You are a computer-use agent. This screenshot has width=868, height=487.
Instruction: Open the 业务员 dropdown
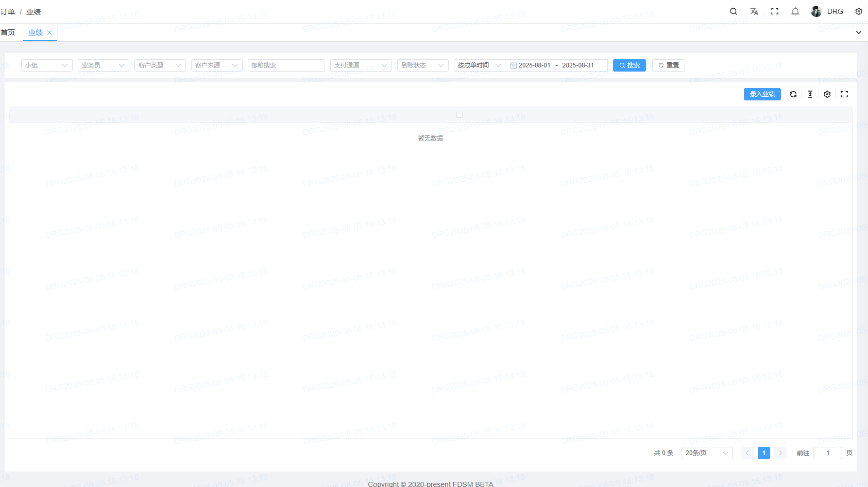[103, 65]
